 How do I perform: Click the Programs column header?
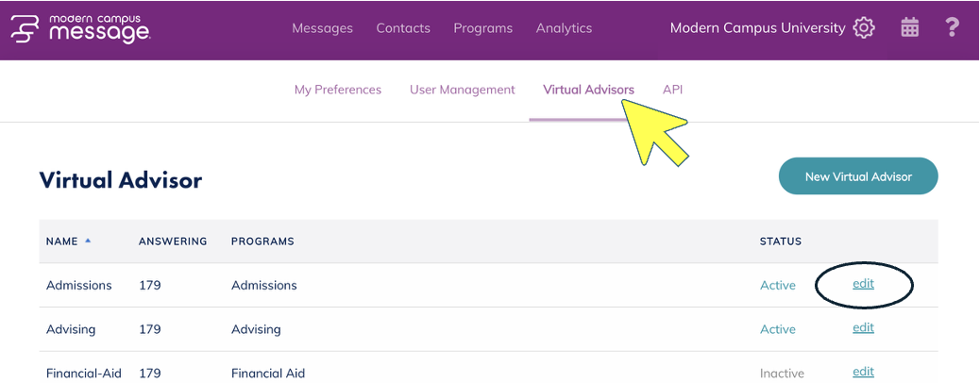click(x=262, y=241)
